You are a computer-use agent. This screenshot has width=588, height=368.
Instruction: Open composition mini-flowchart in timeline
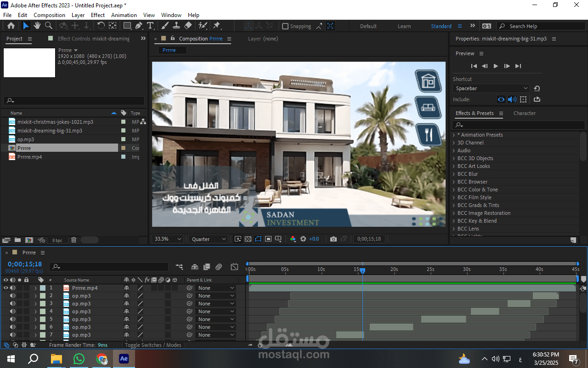[179, 267]
